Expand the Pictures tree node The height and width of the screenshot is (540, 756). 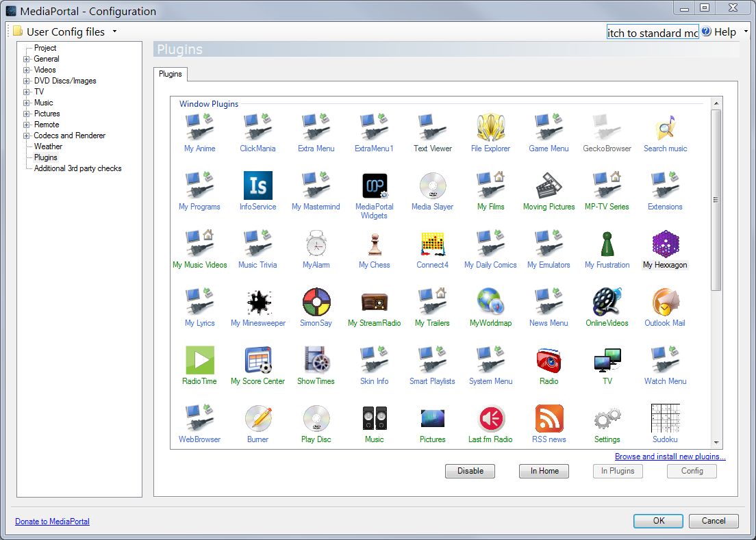(x=27, y=114)
